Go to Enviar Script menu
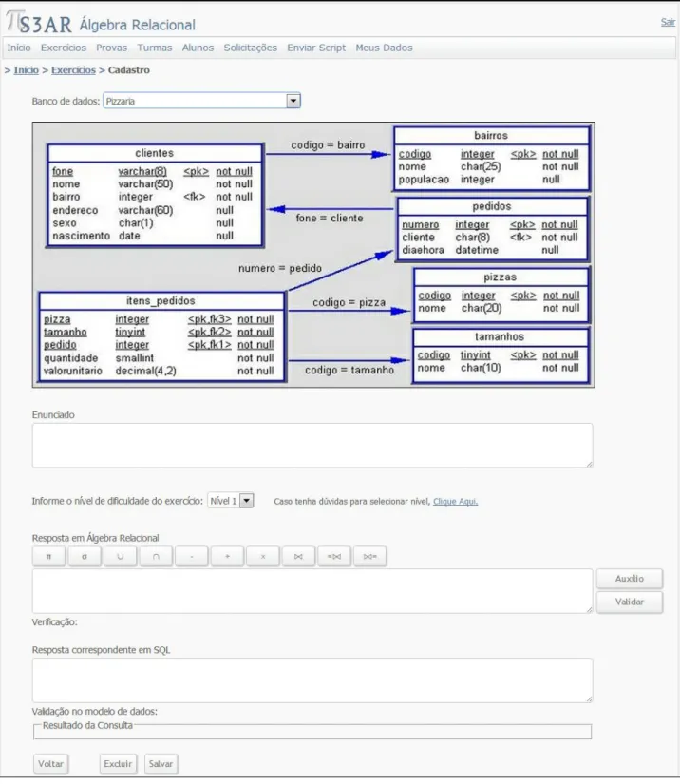This screenshot has width=680, height=784. tap(315, 48)
